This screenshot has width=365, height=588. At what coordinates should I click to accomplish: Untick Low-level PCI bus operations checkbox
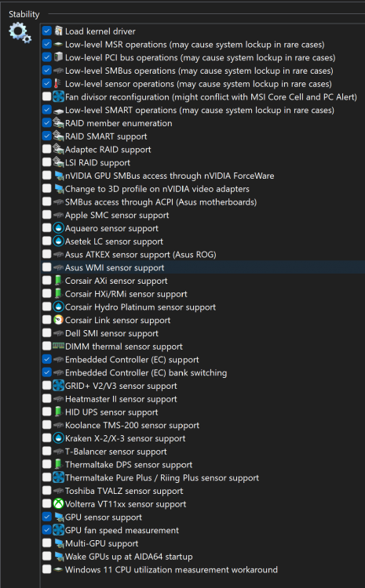click(x=46, y=57)
